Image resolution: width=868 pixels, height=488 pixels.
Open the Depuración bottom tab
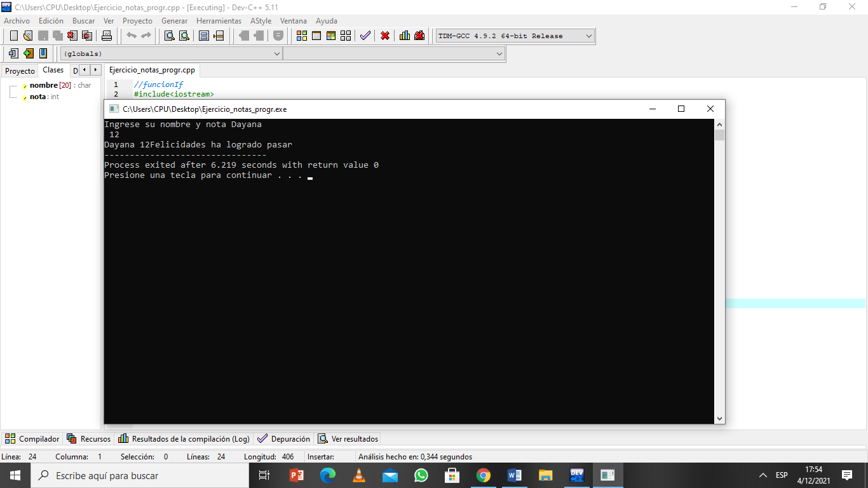click(x=284, y=438)
